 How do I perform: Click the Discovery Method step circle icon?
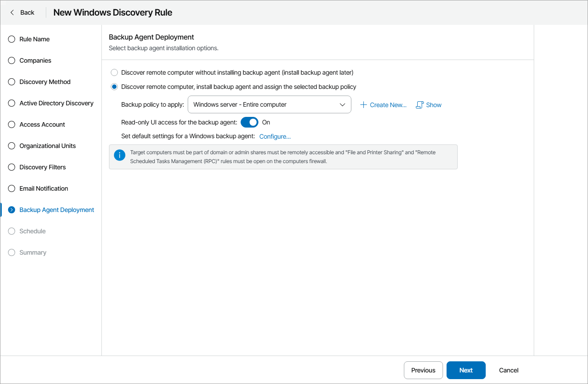pyautogui.click(x=12, y=82)
